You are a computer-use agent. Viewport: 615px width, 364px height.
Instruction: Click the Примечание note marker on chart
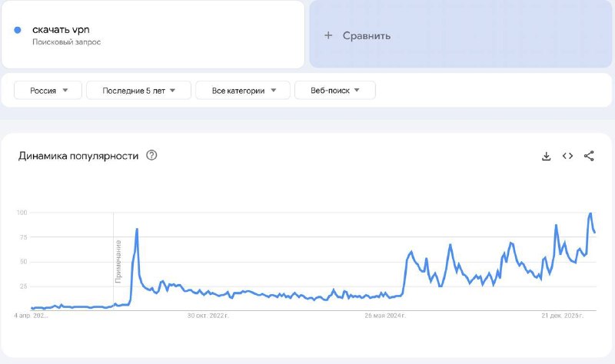(x=118, y=261)
